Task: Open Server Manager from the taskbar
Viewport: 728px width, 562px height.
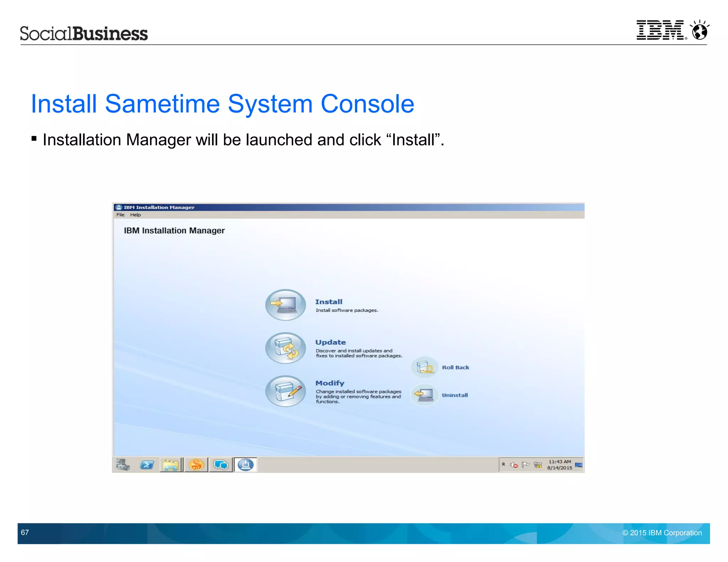Action: point(123,465)
